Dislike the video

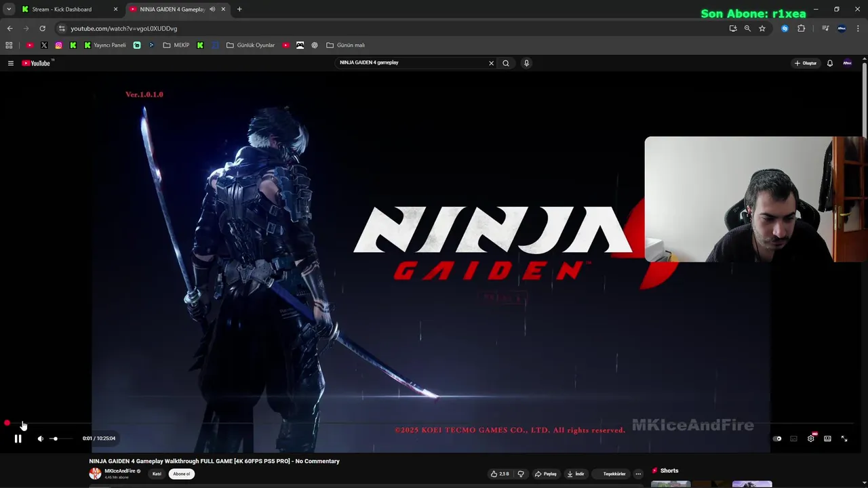521,474
